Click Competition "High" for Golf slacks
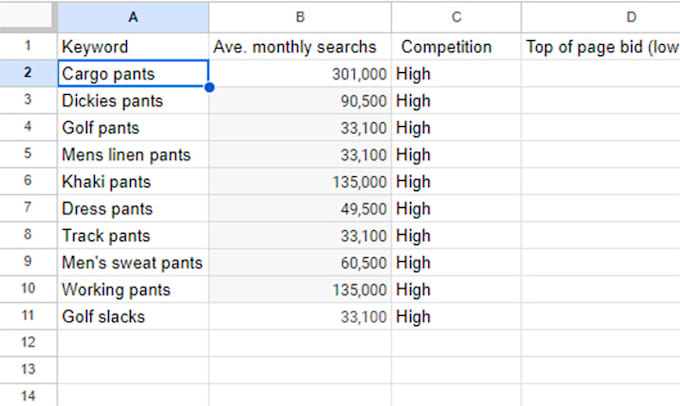The height and width of the screenshot is (406, 680). click(456, 316)
